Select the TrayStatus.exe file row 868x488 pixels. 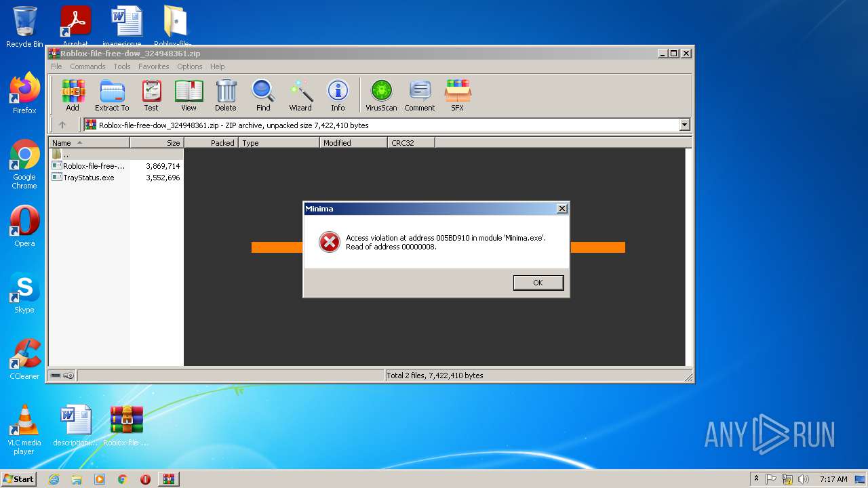116,178
